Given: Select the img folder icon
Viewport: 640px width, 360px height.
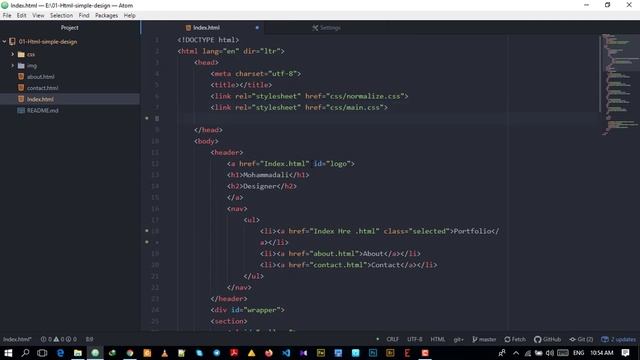Looking at the screenshot, I should point(21,65).
